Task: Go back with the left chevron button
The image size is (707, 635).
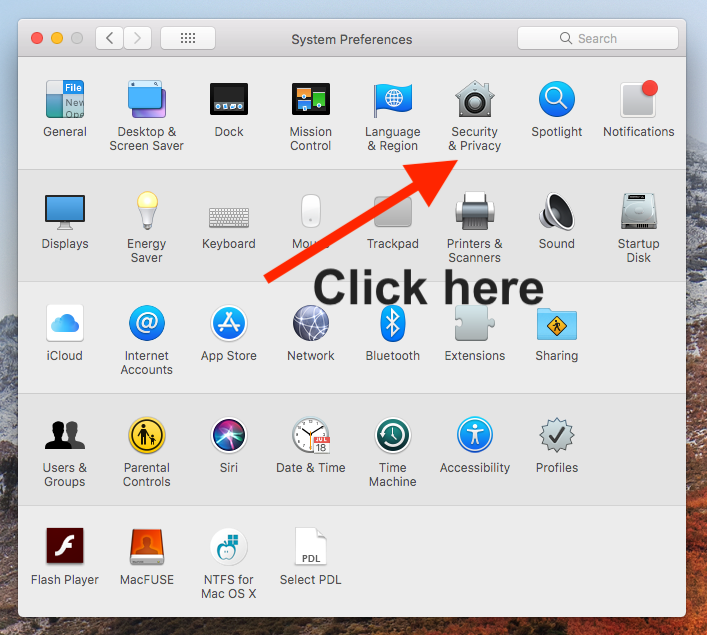Action: [x=110, y=38]
